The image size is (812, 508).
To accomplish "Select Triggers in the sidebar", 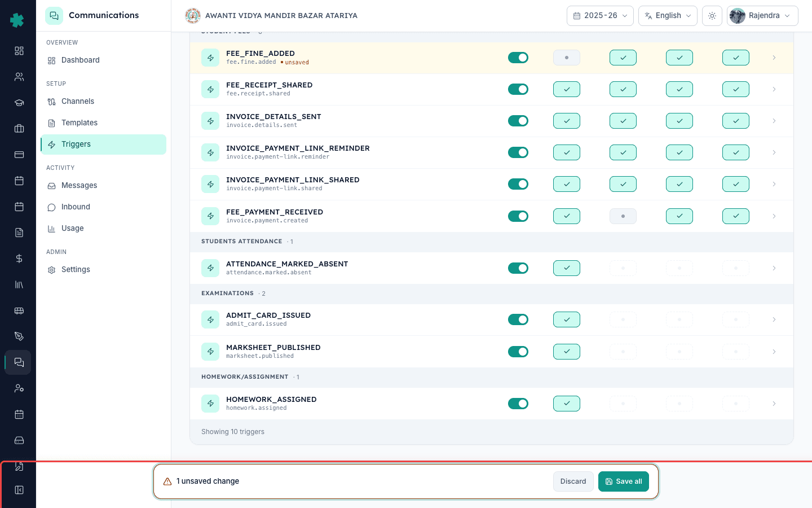I will point(103,144).
